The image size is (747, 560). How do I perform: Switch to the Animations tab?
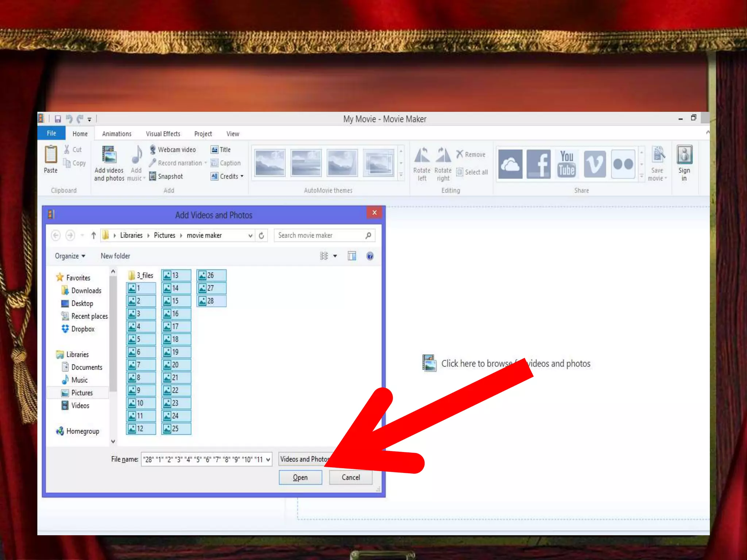pos(117,134)
